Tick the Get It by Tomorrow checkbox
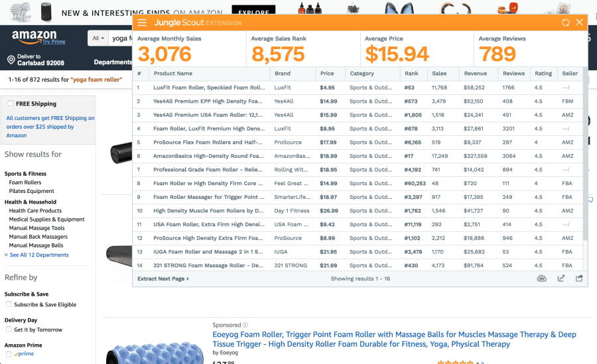Image resolution: width=597 pixels, height=364 pixels. (9, 330)
